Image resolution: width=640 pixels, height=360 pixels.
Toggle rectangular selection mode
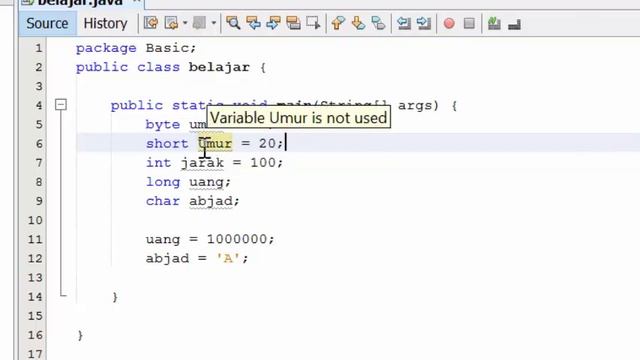coord(313,23)
